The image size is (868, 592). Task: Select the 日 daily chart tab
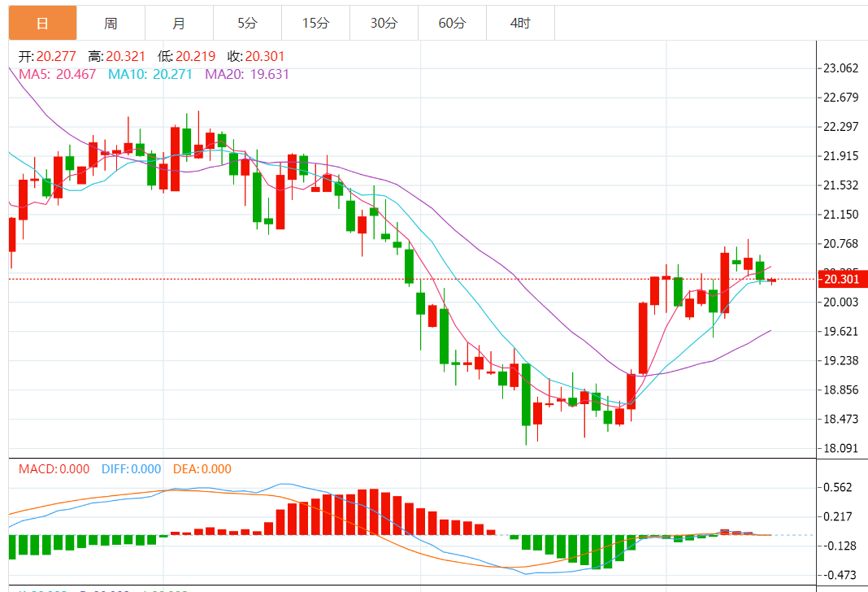click(x=42, y=24)
